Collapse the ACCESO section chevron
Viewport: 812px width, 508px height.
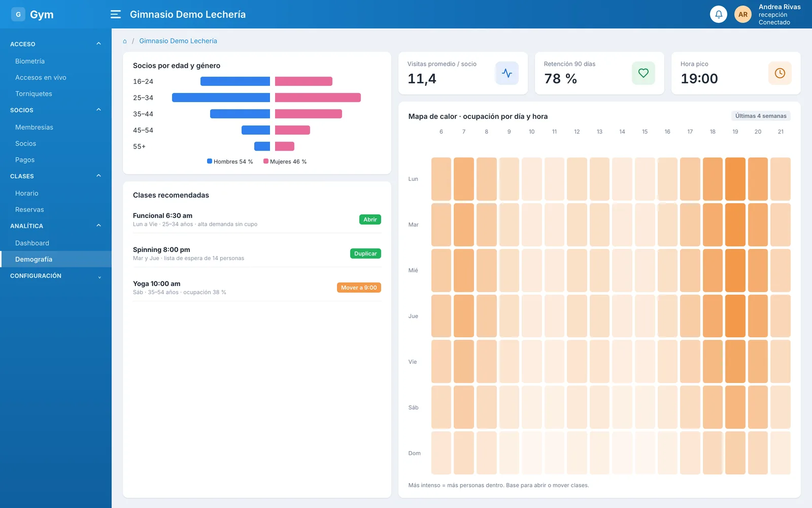tap(99, 44)
